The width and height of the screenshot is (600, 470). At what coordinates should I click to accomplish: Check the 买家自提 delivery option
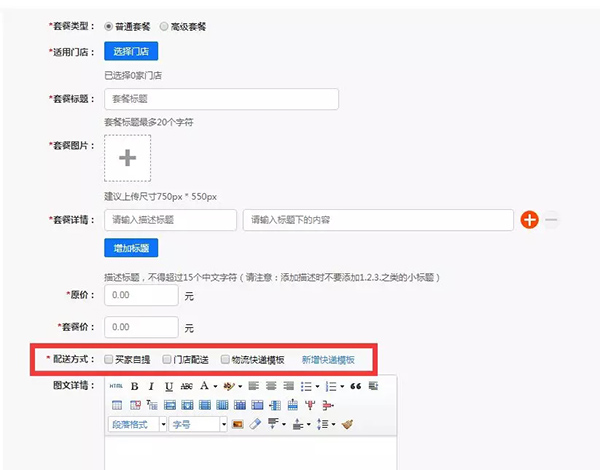(109, 359)
